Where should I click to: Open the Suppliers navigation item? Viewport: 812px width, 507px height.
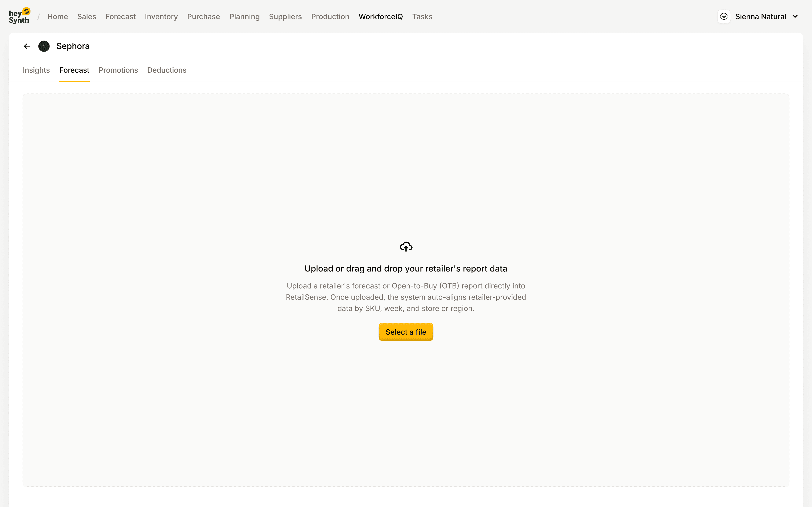pos(285,16)
